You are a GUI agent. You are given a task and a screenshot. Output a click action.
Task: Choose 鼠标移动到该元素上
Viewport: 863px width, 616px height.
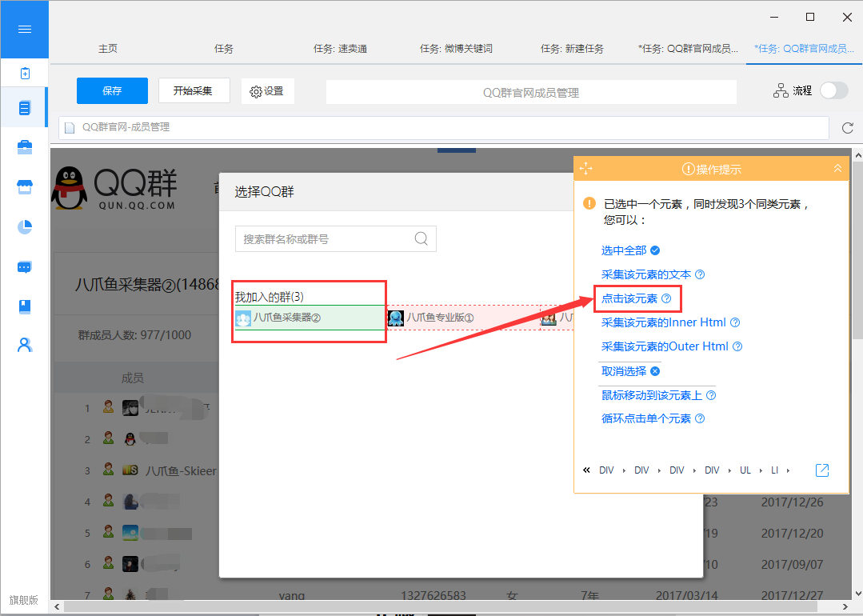click(x=652, y=395)
